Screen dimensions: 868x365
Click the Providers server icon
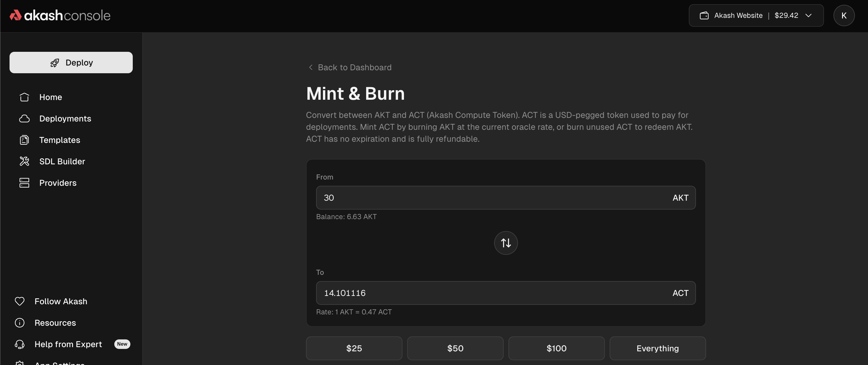pos(24,183)
